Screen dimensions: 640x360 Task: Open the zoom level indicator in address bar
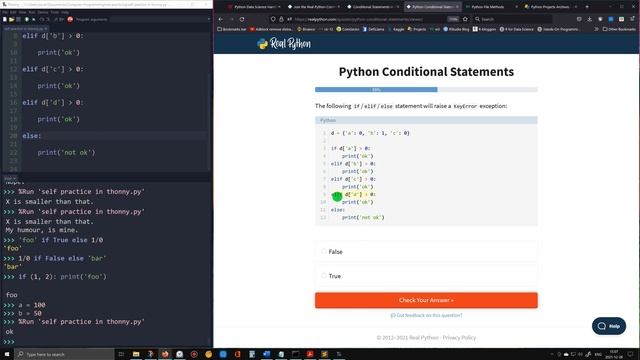click(x=453, y=19)
